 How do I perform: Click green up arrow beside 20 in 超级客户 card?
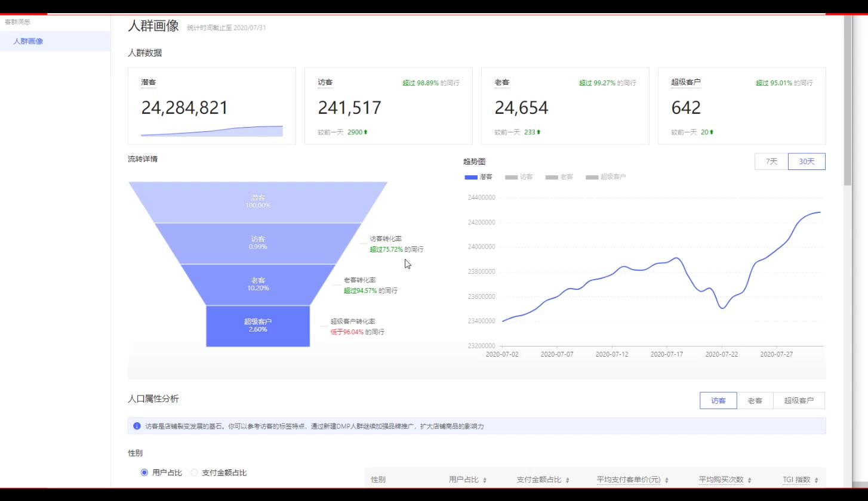(712, 132)
